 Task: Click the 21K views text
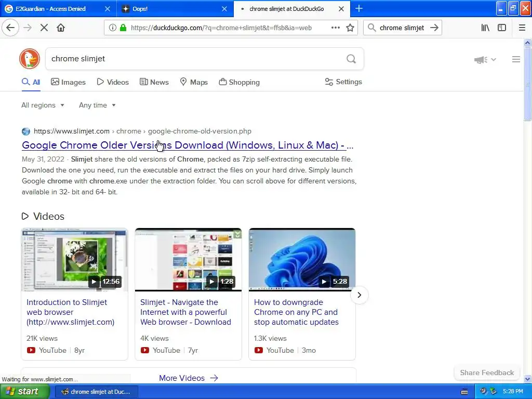[x=42, y=338]
